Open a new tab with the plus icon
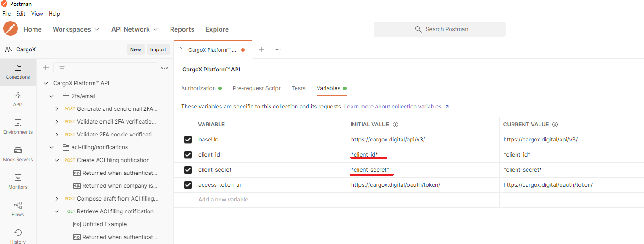Image resolution: width=644 pixels, height=244 pixels. pos(262,49)
